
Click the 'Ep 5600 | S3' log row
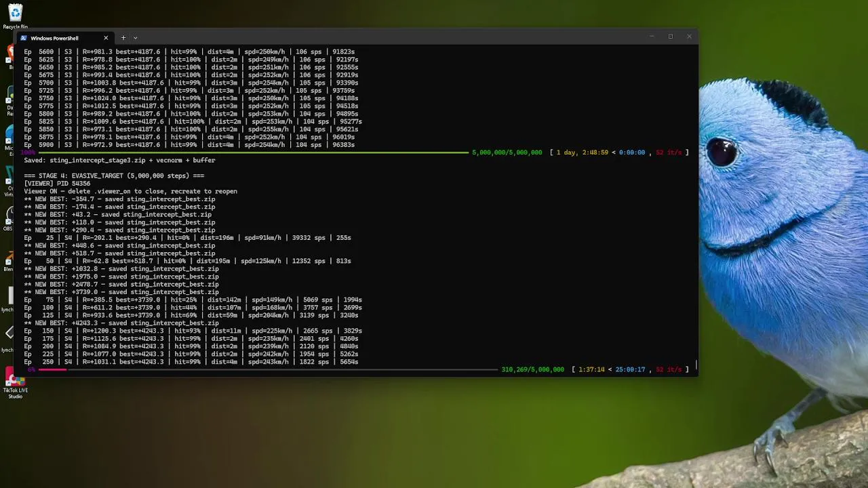[x=189, y=52]
